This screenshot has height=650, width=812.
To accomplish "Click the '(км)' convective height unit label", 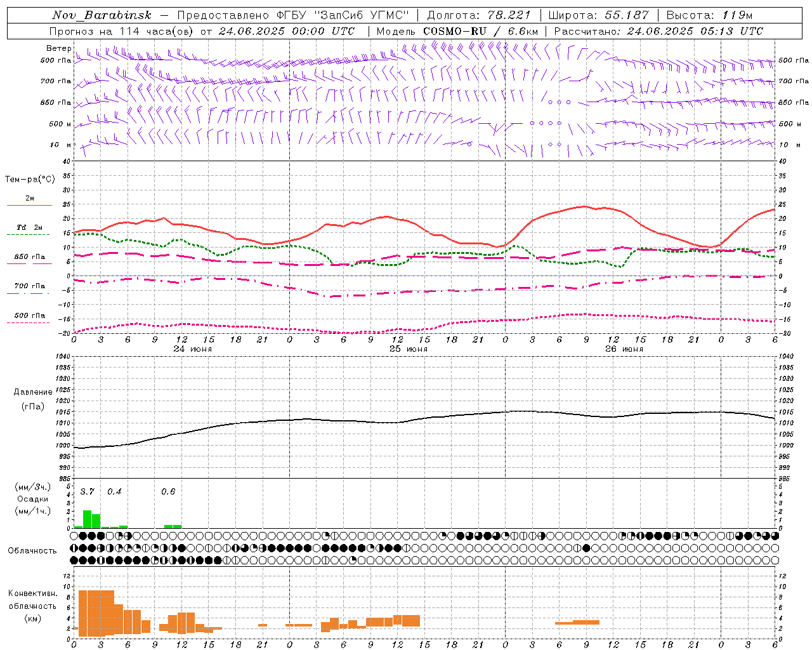I will tap(32, 619).
